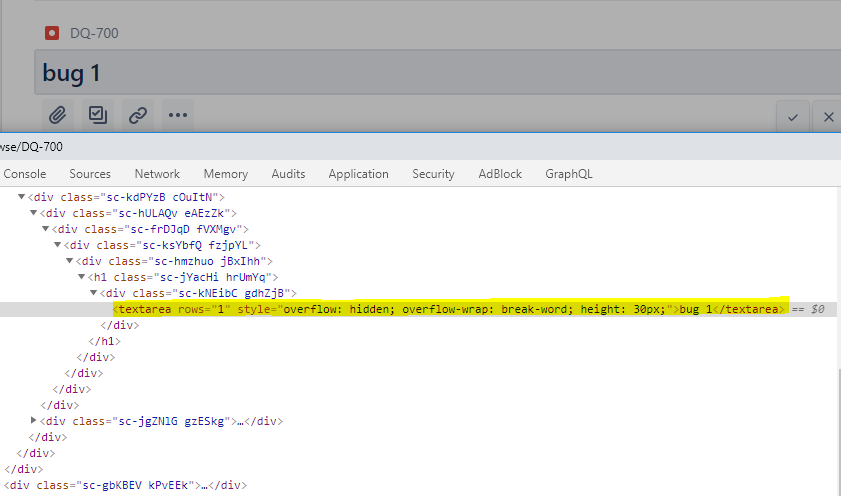Click the vse/DQ-700 URL text
This screenshot has height=496, width=841.
click(31, 146)
